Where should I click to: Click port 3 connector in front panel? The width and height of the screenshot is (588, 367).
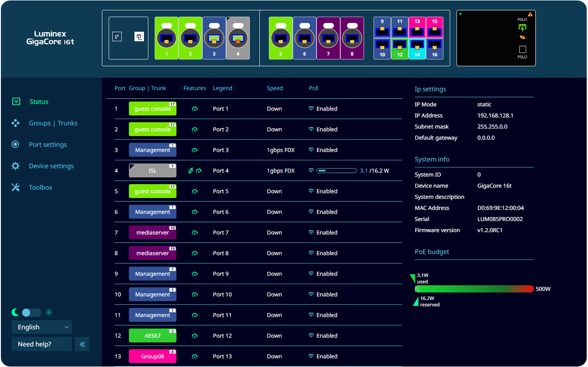click(214, 38)
